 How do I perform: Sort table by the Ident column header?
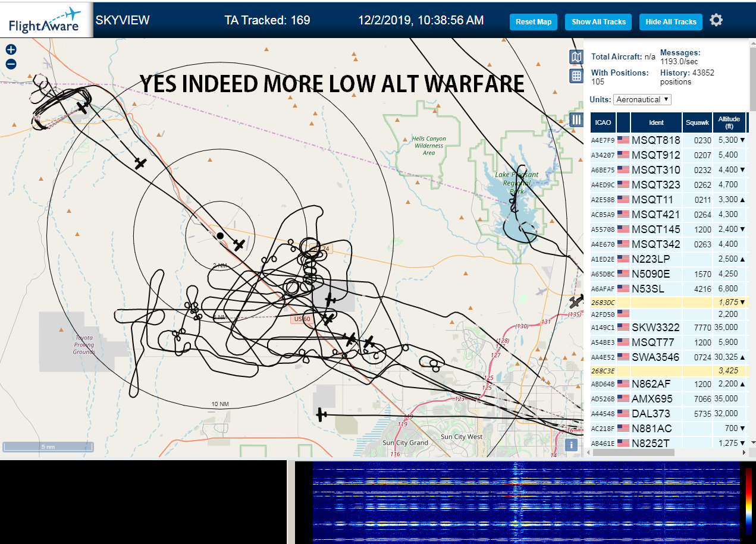point(656,122)
